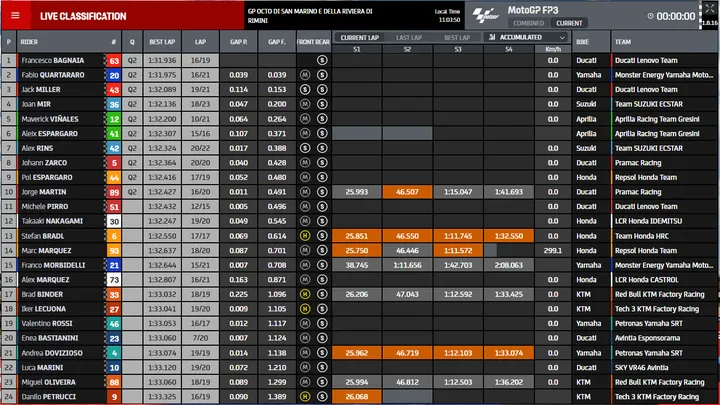This screenshot has height=405, width=720.
Task: Click Oliveira's front tyre M icon
Action: [305, 382]
